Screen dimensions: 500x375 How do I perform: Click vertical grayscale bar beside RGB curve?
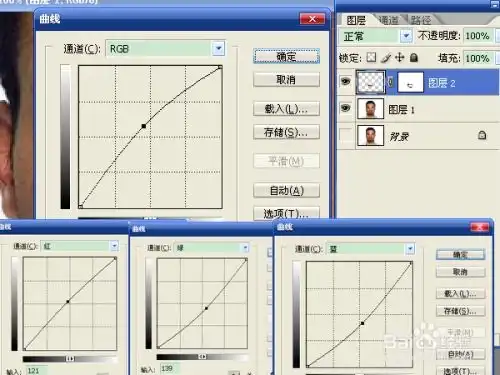[65, 137]
